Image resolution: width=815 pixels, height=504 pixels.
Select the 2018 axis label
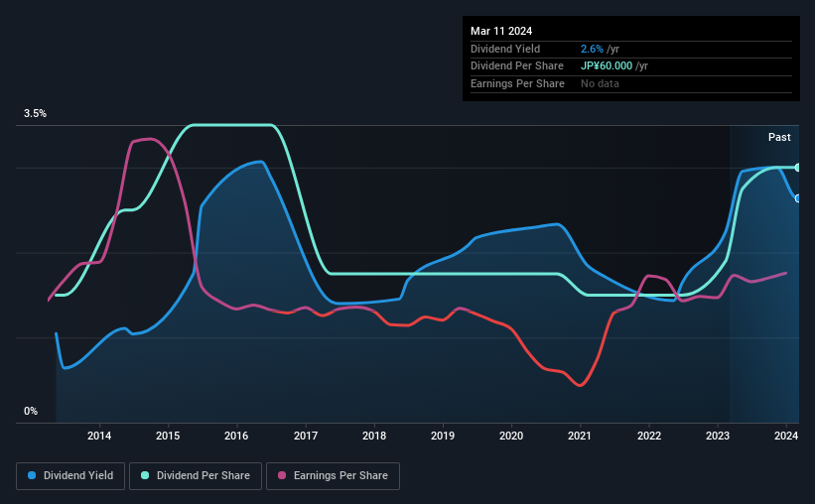pyautogui.click(x=374, y=436)
